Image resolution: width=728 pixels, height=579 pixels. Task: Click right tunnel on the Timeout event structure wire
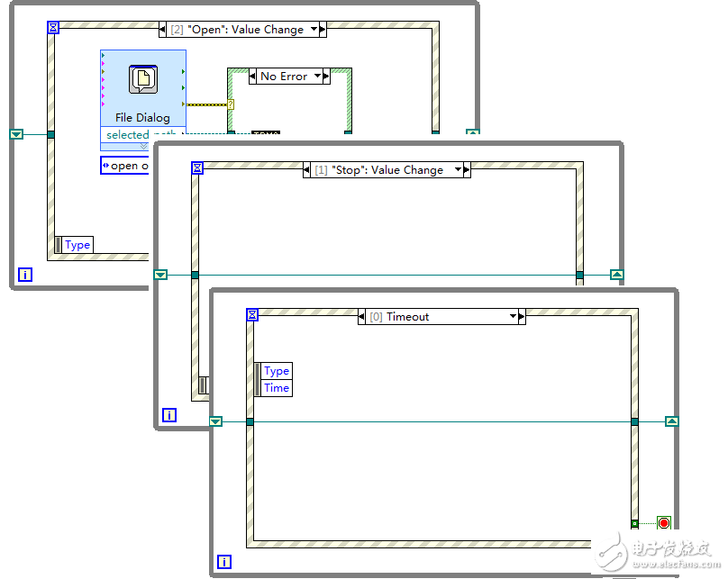(x=634, y=421)
